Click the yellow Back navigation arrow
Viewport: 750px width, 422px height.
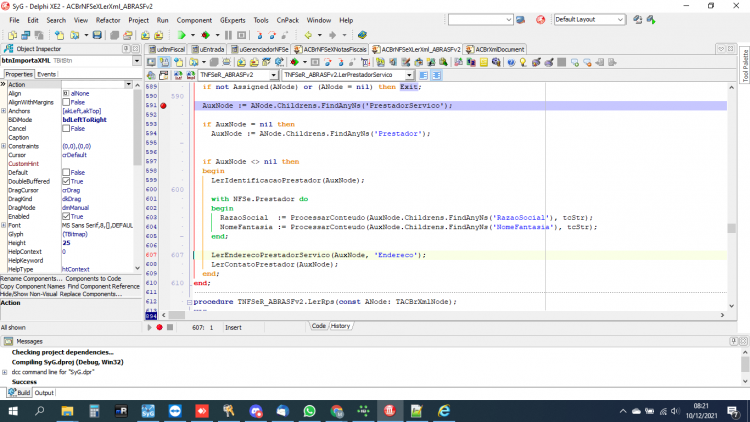pos(308,35)
